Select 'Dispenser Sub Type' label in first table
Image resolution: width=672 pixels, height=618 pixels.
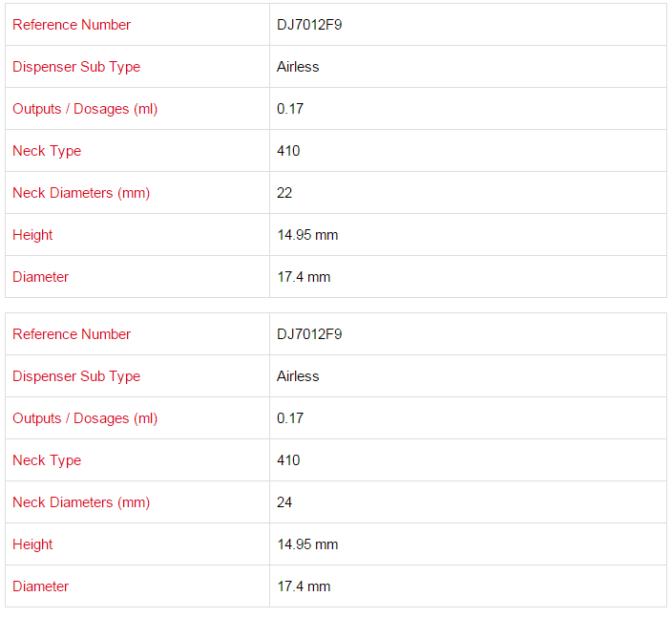[76, 67]
